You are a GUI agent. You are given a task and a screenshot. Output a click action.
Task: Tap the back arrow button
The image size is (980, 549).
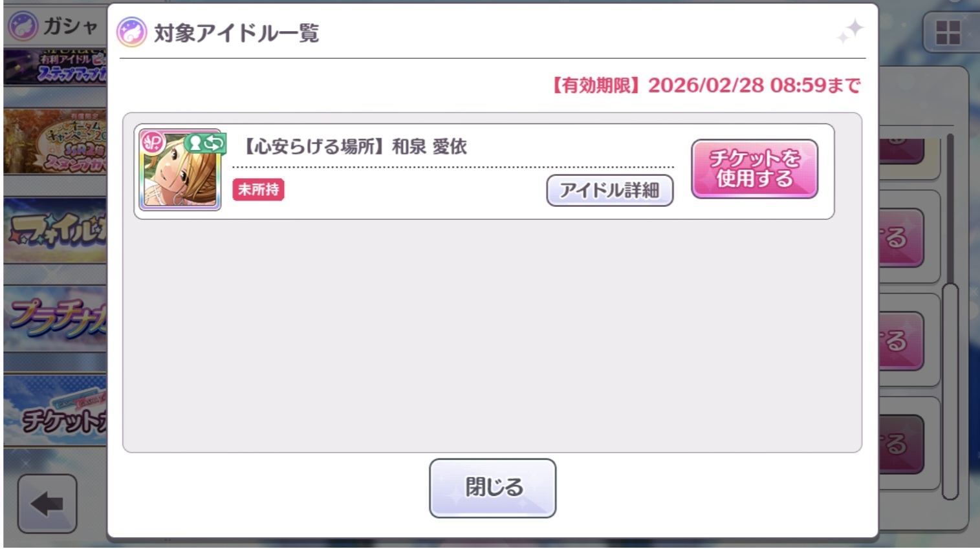tap(47, 504)
